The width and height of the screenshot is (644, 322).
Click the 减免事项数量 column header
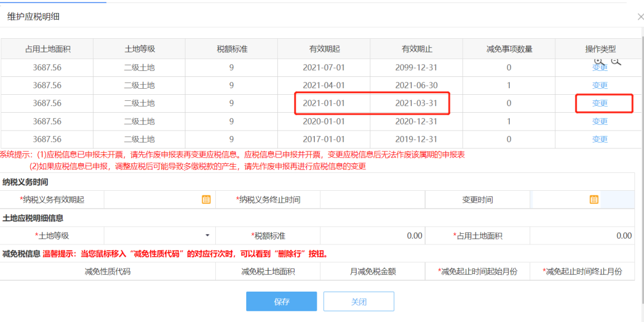(x=509, y=49)
